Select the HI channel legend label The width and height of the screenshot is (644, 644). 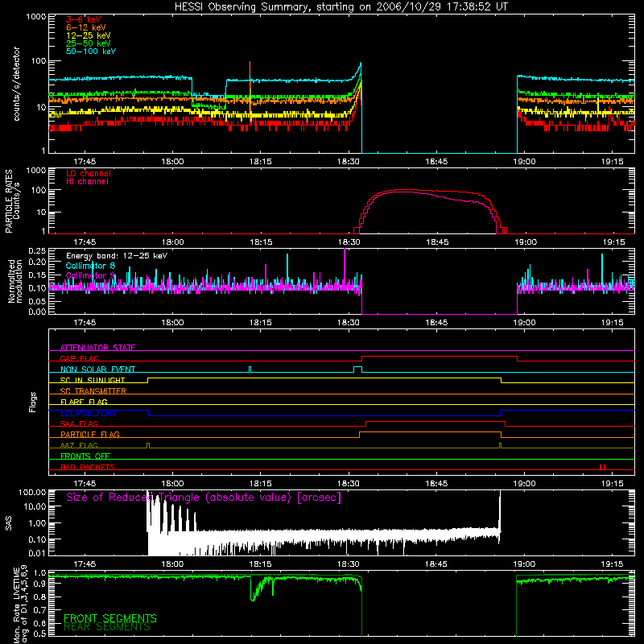click(x=87, y=182)
